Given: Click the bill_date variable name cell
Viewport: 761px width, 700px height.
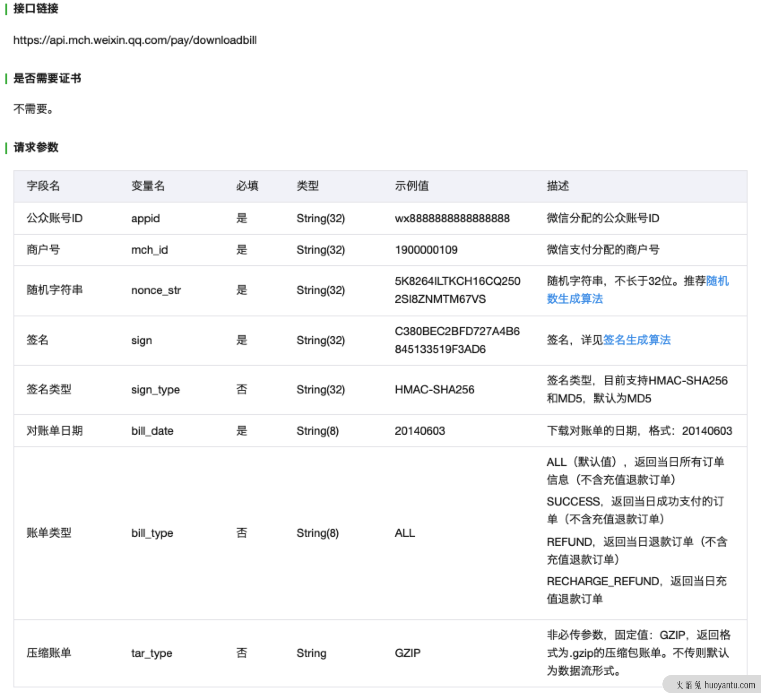Looking at the screenshot, I should click(152, 431).
